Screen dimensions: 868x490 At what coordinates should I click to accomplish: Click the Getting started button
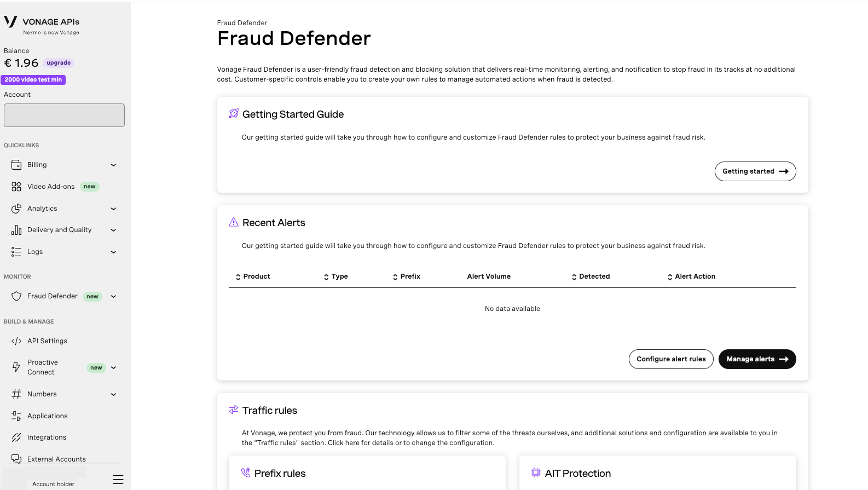[x=755, y=171]
